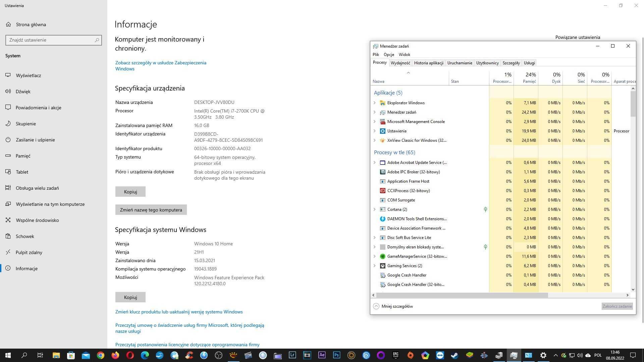Expand Cortana (2) process group
The width and height of the screenshot is (644, 362).
[x=375, y=209]
